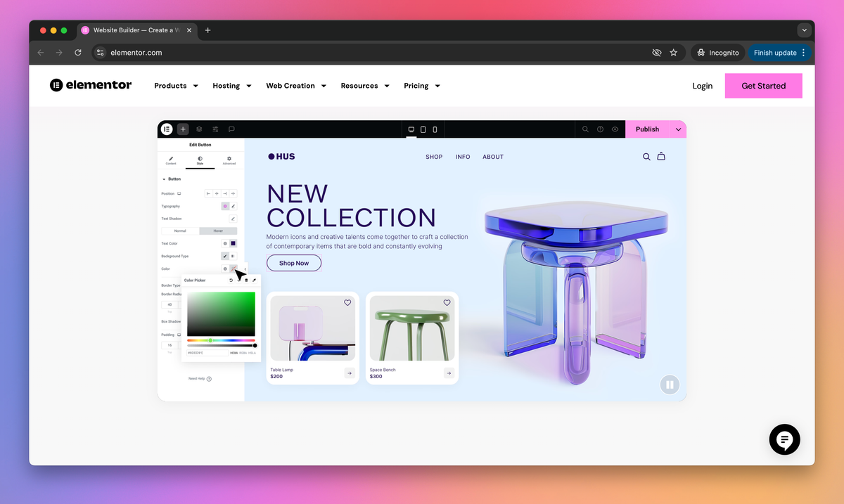Viewport: 844px width, 504px height.
Task: Click the Padding field showing 16
Action: 170,345
